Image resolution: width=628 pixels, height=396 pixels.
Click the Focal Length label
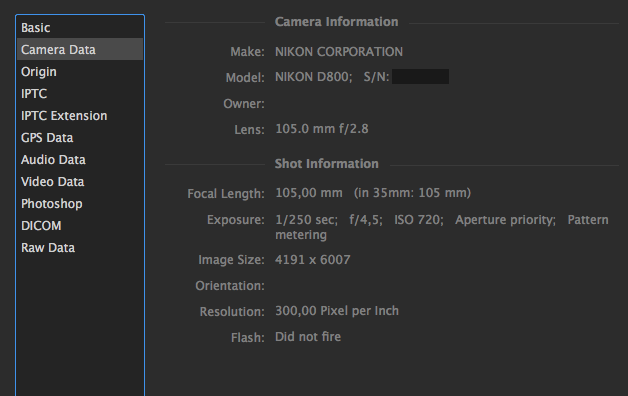[x=226, y=194]
